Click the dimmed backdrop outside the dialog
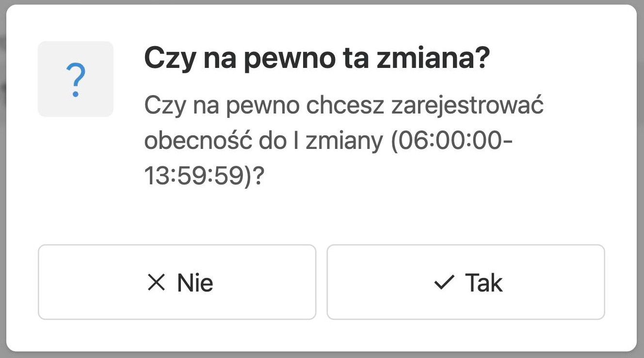The image size is (644, 358). [640, 194]
